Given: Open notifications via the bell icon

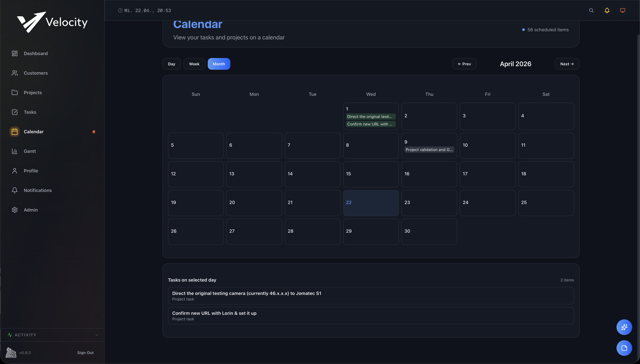Looking at the screenshot, I should tap(607, 10).
